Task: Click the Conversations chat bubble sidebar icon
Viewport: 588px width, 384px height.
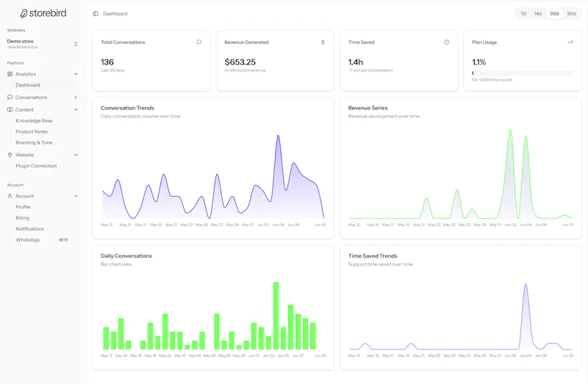Action: pos(10,98)
